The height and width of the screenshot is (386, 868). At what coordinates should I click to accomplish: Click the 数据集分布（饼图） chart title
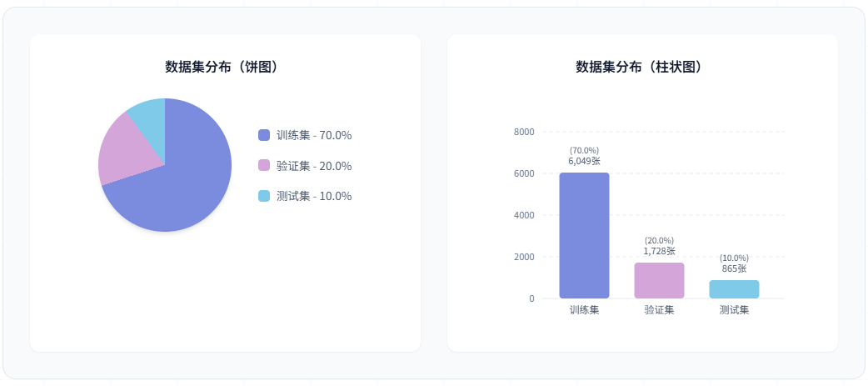tap(225, 68)
